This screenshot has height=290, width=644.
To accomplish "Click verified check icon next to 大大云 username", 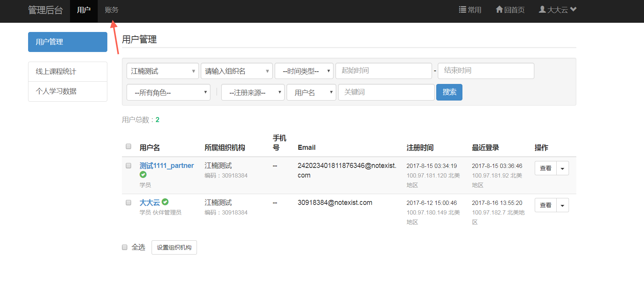I will click(165, 202).
